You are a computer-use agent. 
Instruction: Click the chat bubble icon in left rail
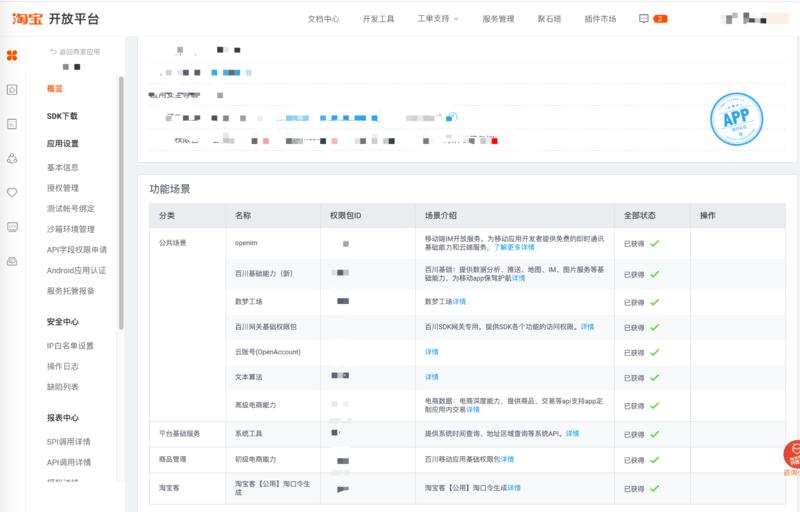[x=12, y=227]
